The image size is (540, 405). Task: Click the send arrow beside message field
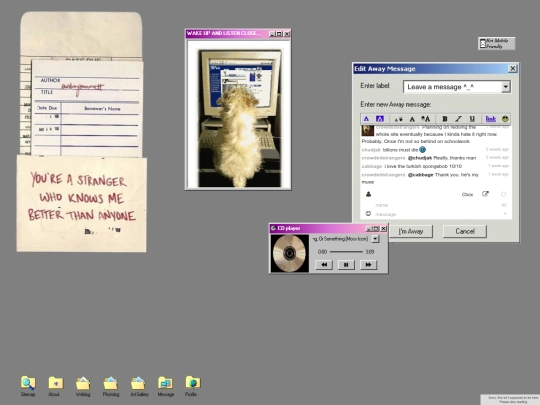click(505, 214)
